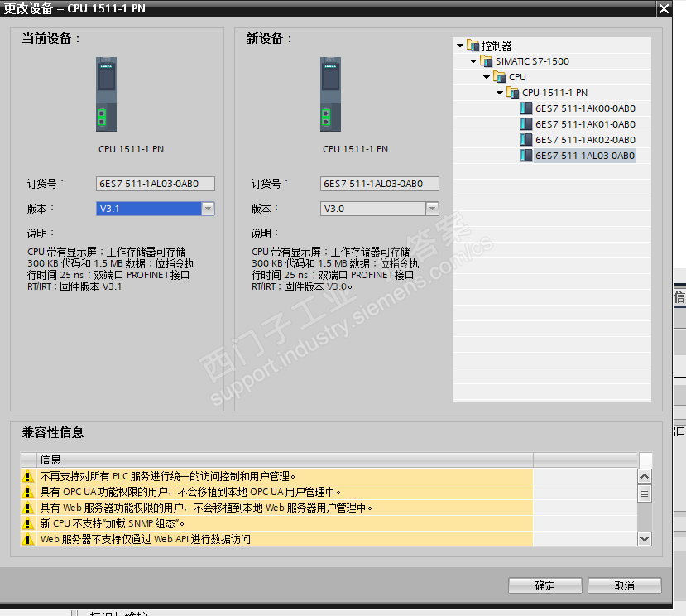
Task: Click compatibility list scroll up arrow
Action: coord(645,476)
